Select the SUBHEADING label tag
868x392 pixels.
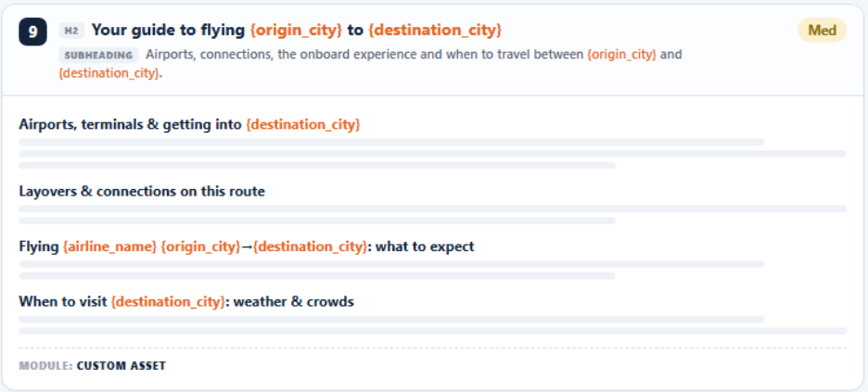pyautogui.click(x=98, y=56)
